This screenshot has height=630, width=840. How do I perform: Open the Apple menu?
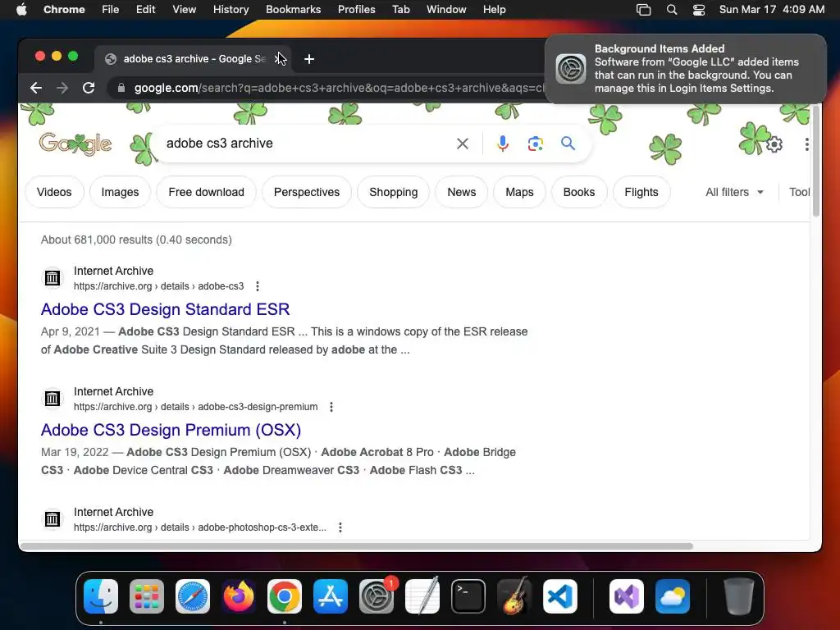(x=21, y=10)
